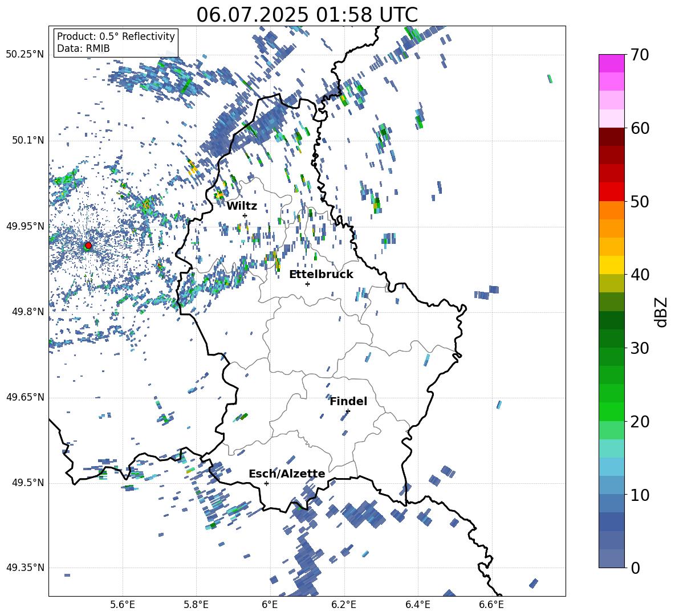
Task: Click the 5.8°E longitude label
Action: (x=196, y=605)
